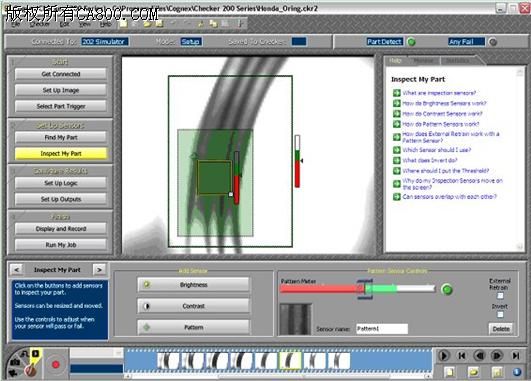This screenshot has height=381, width=531.
Task: Click the Sensor name field containing Pattern1
Action: click(x=382, y=329)
